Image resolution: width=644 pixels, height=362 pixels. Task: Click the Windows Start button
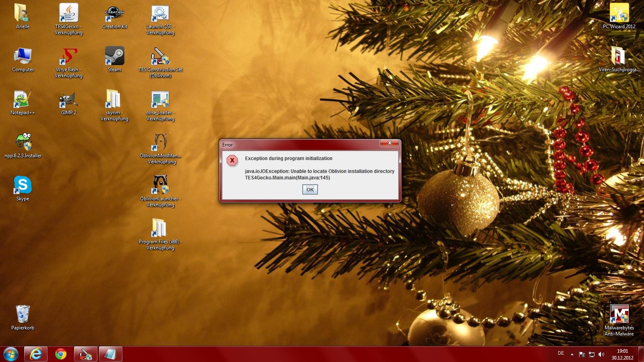point(11,354)
